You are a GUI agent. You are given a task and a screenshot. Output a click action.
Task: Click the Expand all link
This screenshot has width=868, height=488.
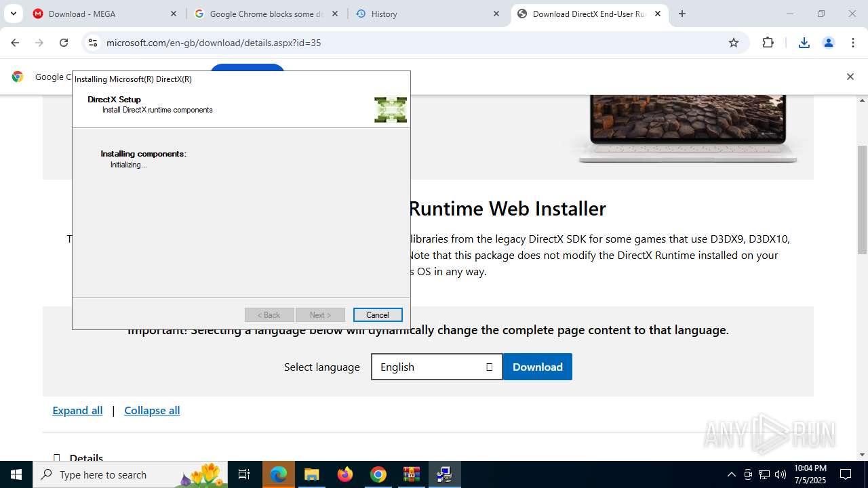tap(77, 410)
